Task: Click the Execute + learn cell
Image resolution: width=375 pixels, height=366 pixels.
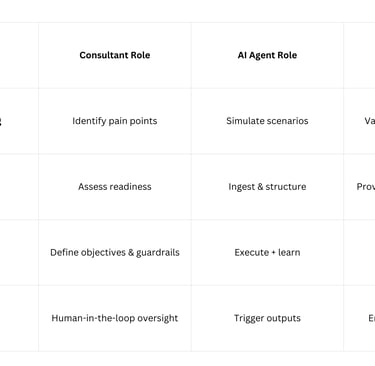Action: (x=267, y=252)
